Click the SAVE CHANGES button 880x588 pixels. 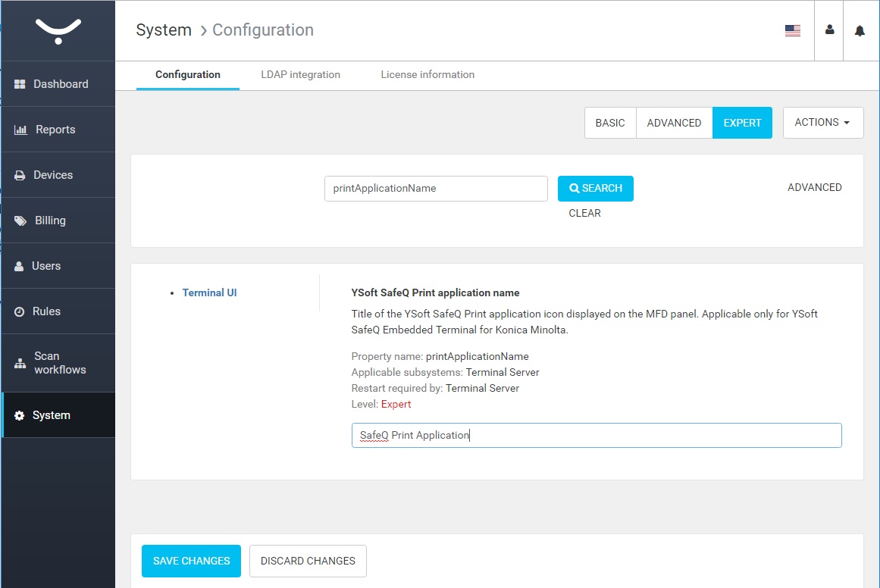coord(191,561)
